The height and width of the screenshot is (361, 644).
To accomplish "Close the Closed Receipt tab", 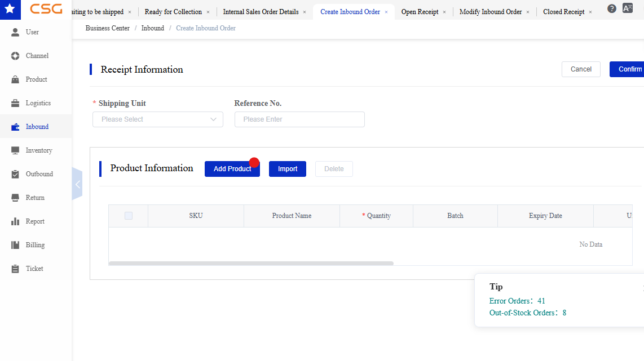I will tap(590, 12).
